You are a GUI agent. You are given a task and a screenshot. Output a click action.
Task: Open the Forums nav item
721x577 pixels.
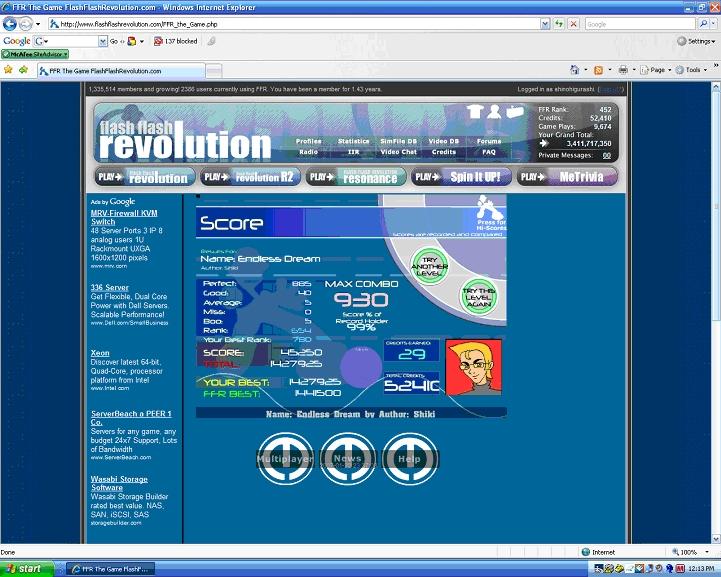[x=489, y=141]
